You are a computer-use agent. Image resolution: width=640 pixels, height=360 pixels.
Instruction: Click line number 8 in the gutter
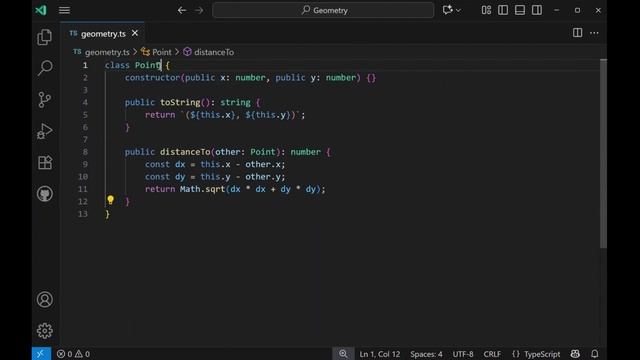coord(85,152)
